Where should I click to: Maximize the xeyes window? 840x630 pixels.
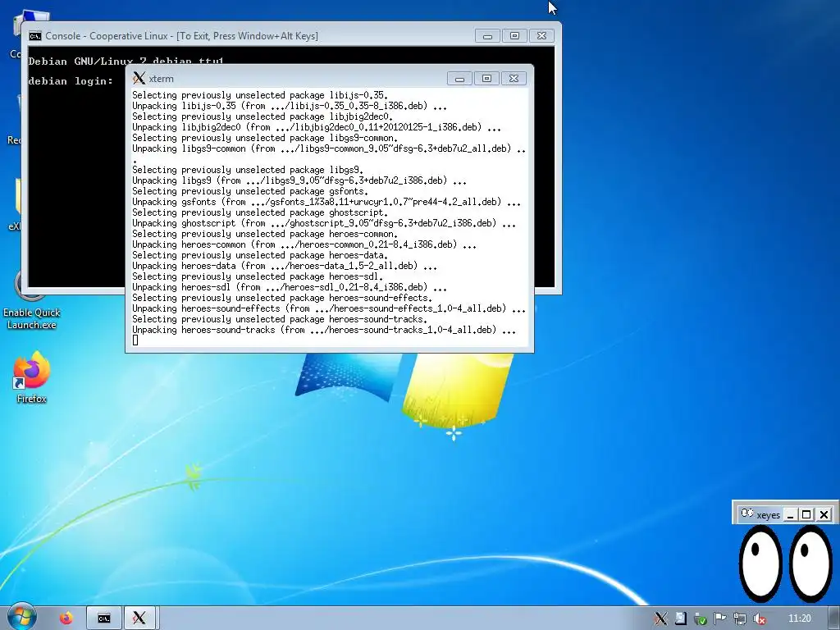click(x=806, y=515)
